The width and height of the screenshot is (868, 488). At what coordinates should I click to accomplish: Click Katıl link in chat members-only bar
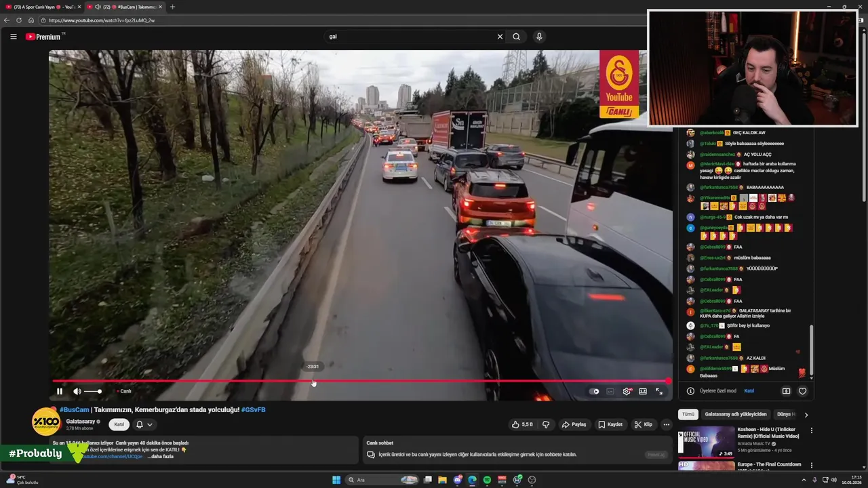(x=749, y=390)
